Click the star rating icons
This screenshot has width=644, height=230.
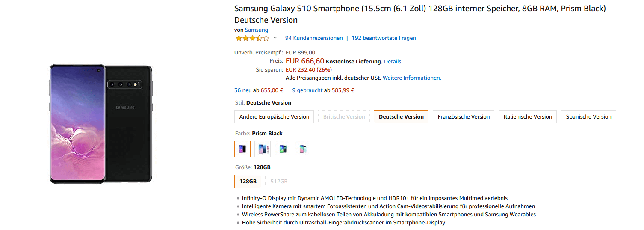252,38
